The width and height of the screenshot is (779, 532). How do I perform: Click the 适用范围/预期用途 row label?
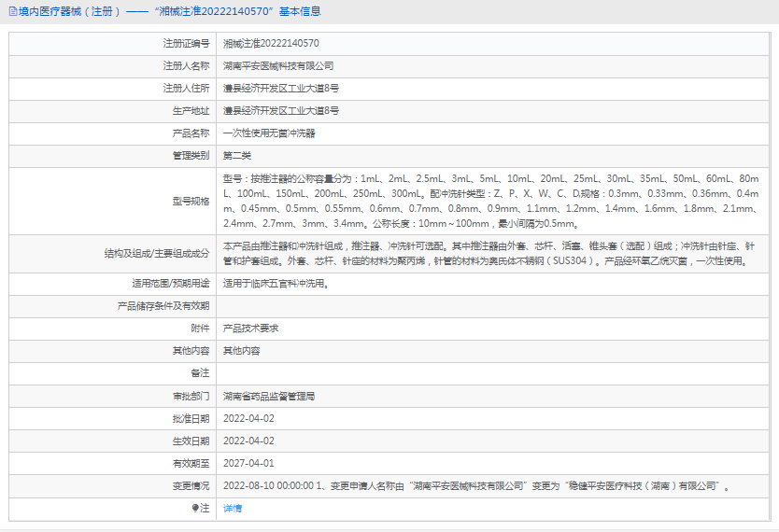(x=170, y=284)
